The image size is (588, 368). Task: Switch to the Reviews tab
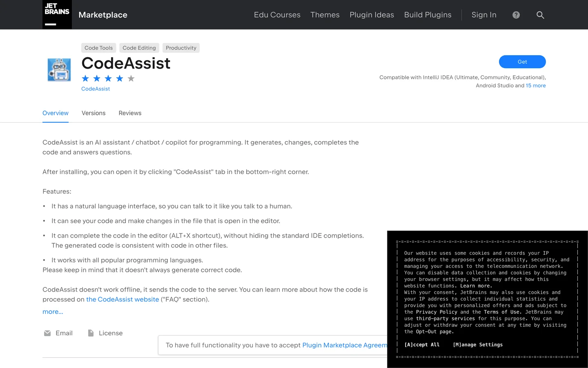130,113
